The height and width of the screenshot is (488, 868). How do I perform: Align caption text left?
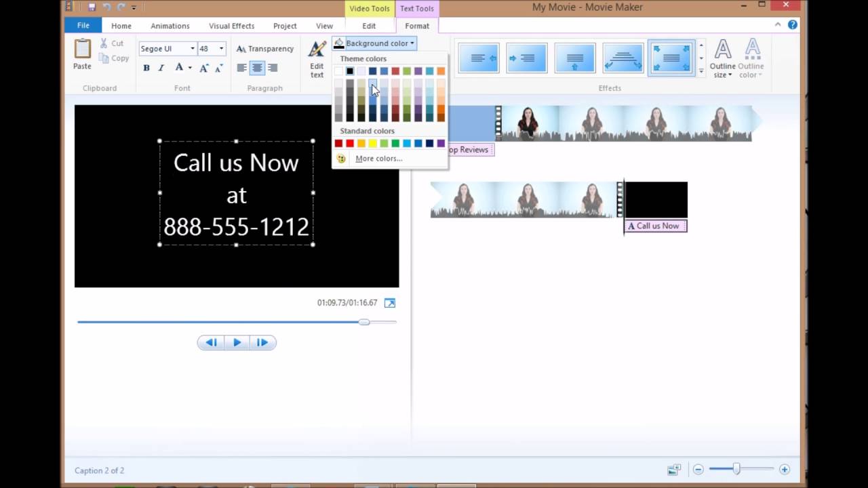(x=241, y=68)
